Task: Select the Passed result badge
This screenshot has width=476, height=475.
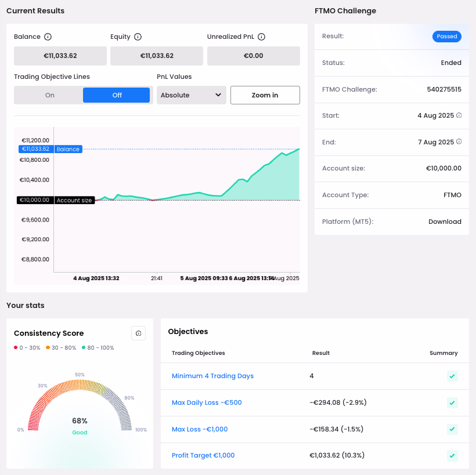Action: click(x=447, y=37)
